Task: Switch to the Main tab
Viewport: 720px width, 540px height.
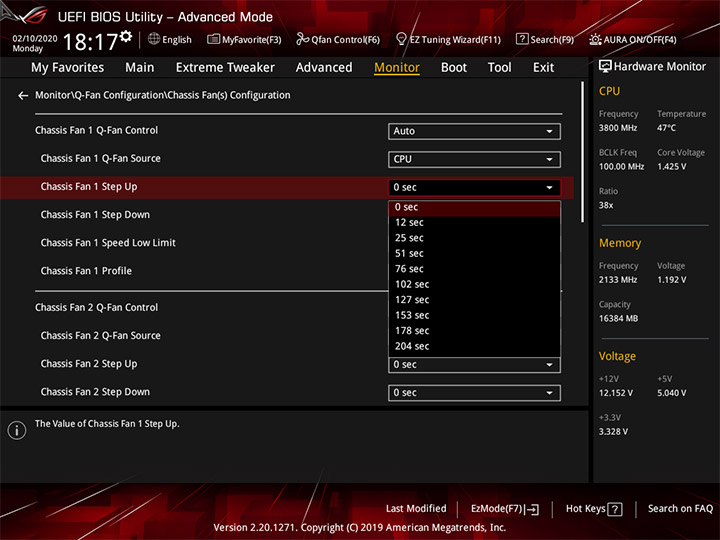Action: pos(140,68)
